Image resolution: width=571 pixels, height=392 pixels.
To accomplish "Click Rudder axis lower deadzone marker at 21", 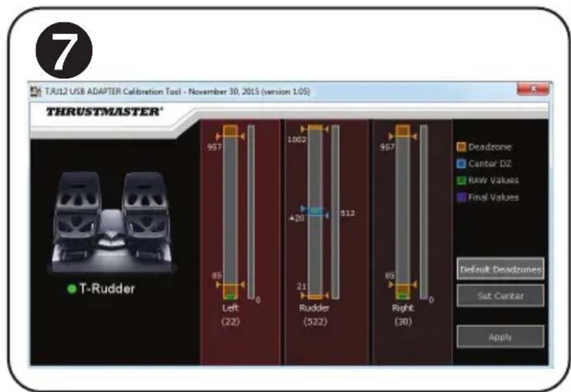I will click(315, 296).
